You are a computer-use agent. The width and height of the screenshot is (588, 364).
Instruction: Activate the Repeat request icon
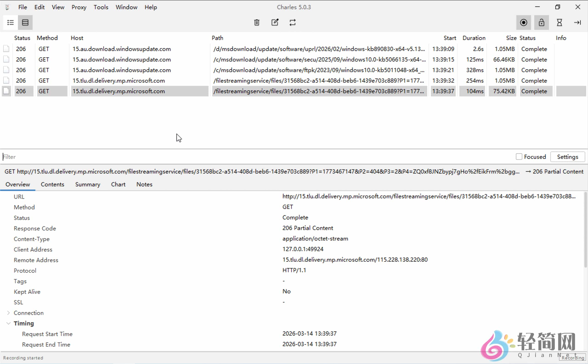tap(292, 22)
